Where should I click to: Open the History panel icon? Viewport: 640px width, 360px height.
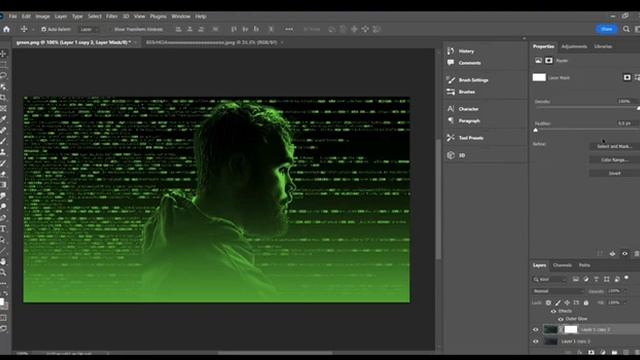tap(451, 51)
